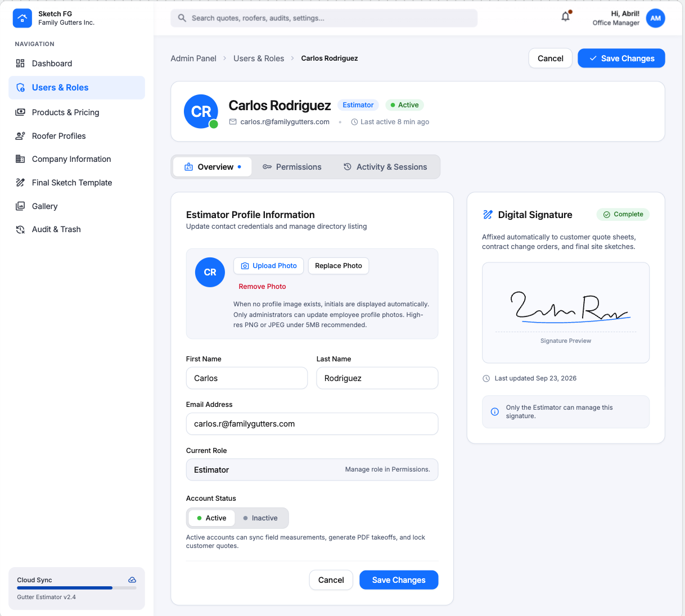This screenshot has width=685, height=616.
Task: Click the Complete signature badge
Action: click(x=623, y=214)
